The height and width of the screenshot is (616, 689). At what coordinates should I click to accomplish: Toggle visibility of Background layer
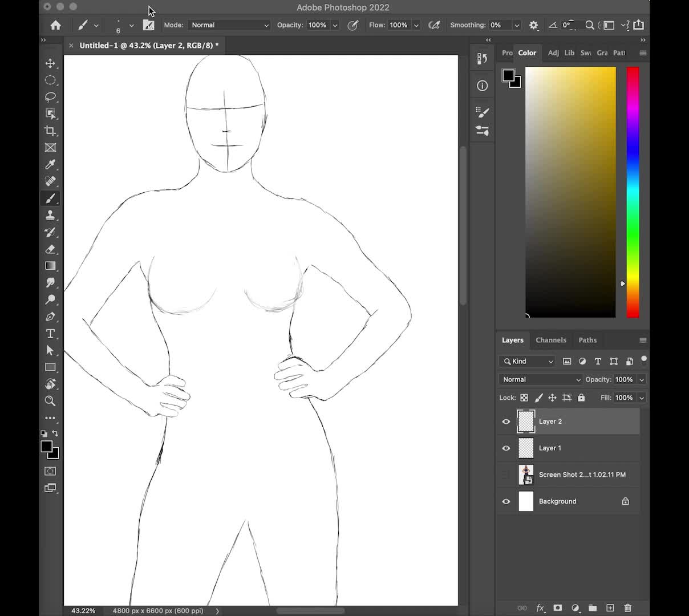pos(506,501)
